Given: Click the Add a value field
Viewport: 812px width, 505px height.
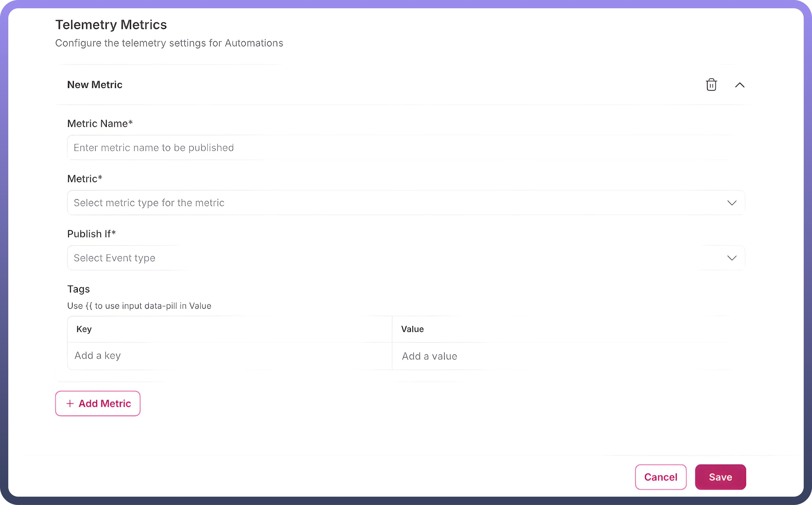Looking at the screenshot, I should tap(565, 356).
